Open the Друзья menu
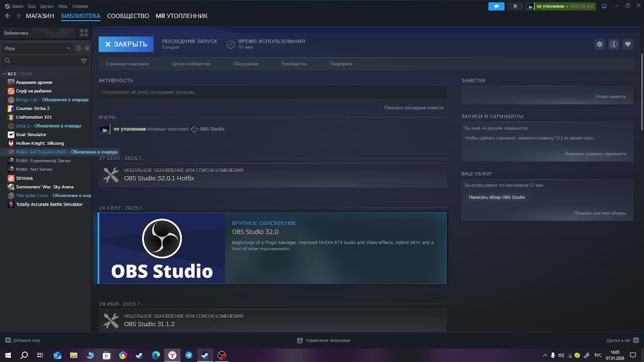This screenshot has height=362, width=644. [x=47, y=6]
